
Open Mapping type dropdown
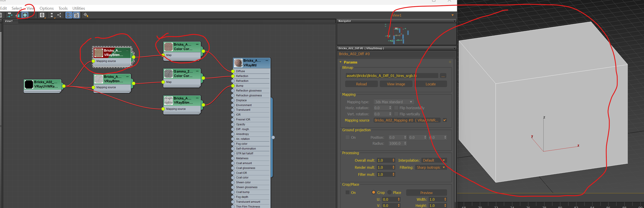394,102
